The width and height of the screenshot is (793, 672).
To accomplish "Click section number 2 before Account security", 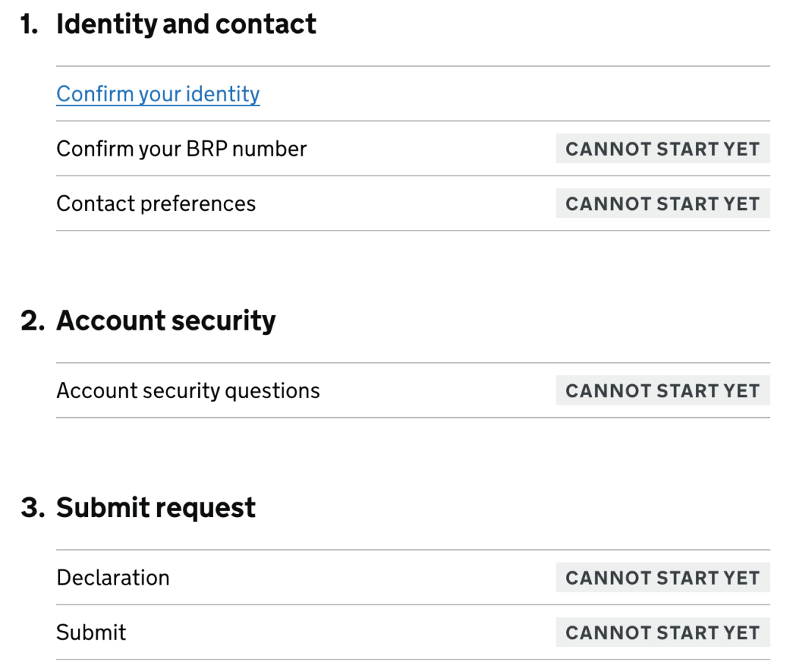I will click(x=32, y=321).
